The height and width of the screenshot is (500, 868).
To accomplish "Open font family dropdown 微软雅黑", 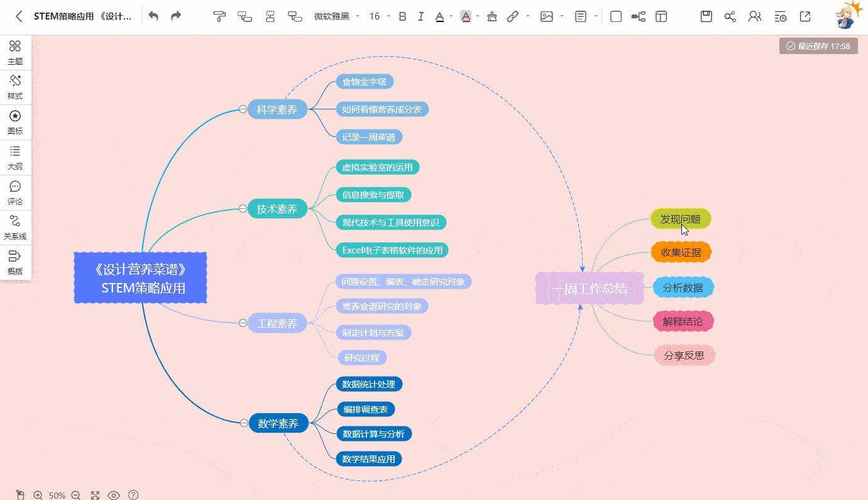I will coord(337,16).
